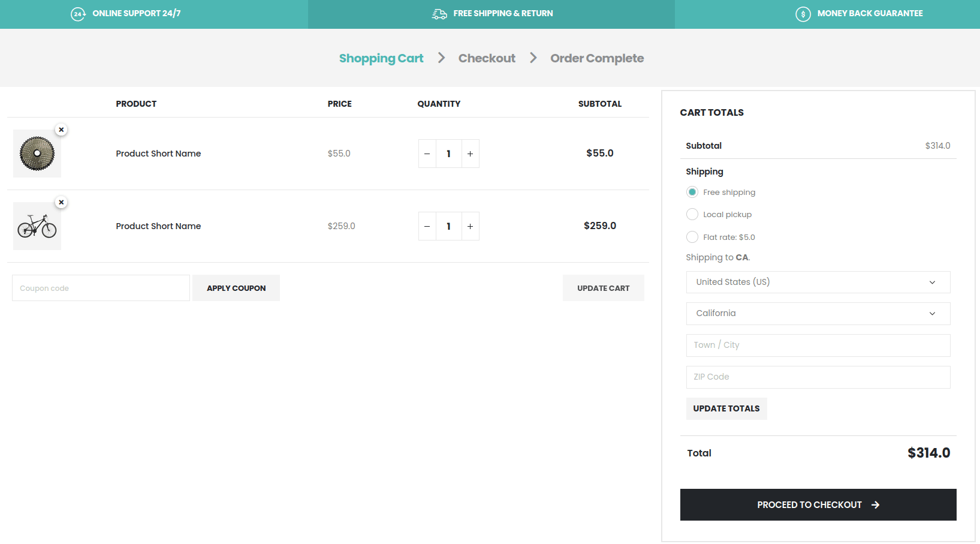Click the money back guarantee icon
This screenshot has height=544, width=980.
(x=803, y=14)
